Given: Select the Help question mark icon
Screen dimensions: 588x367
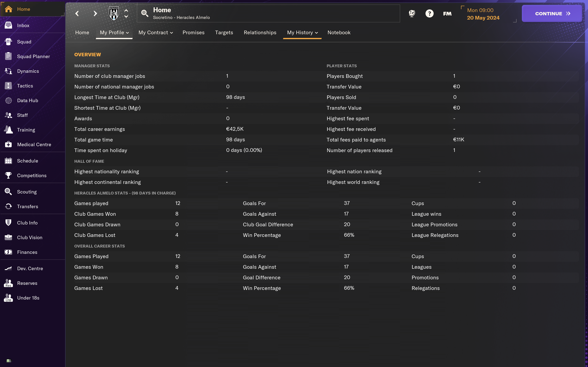Looking at the screenshot, I should [x=429, y=13].
